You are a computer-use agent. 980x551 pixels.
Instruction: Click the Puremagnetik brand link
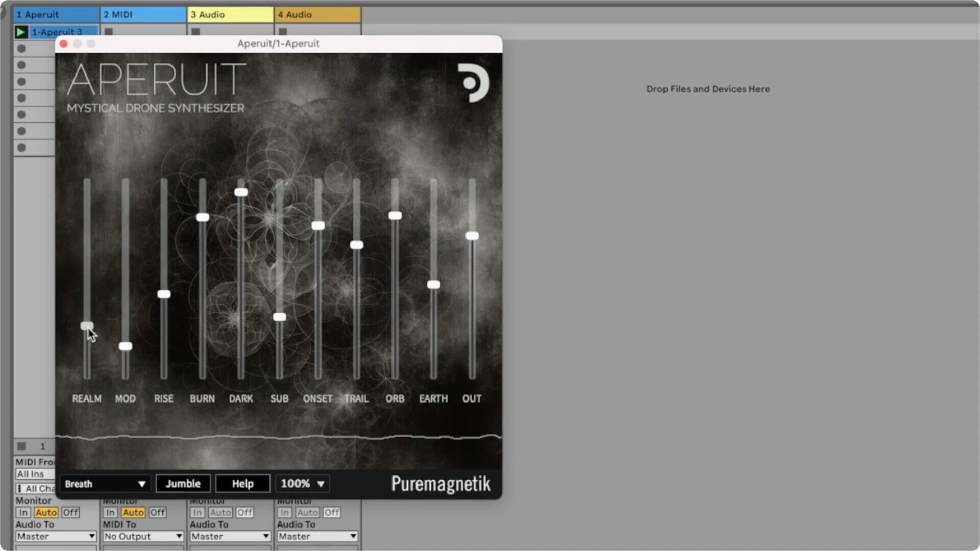tap(440, 484)
